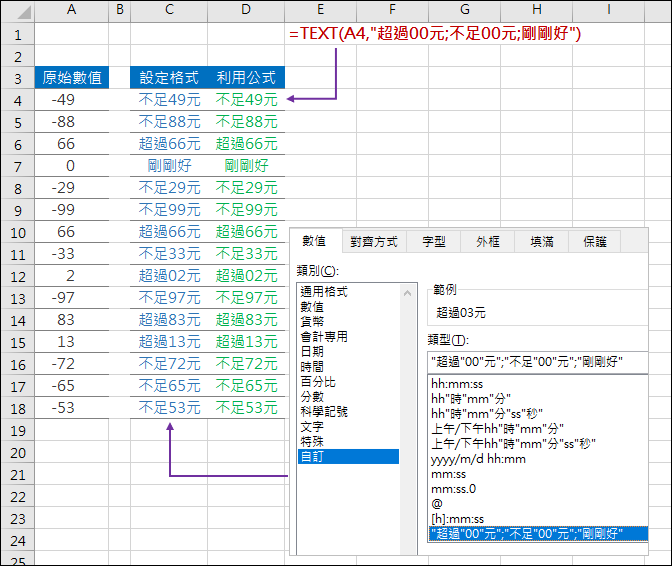Select mm:ss format type
Viewport: 672px width, 566px height.
[538, 474]
